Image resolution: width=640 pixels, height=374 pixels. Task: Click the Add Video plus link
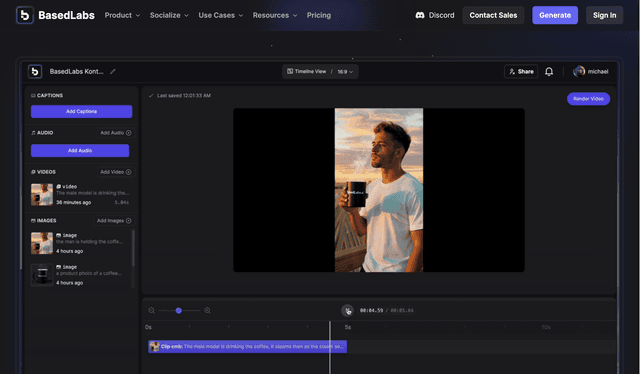tap(116, 172)
